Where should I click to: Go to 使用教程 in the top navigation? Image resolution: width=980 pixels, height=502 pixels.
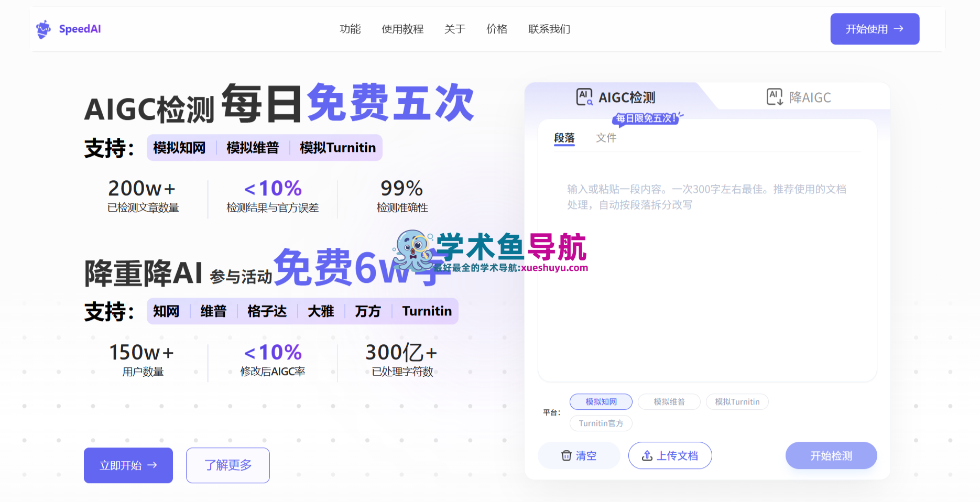point(402,29)
